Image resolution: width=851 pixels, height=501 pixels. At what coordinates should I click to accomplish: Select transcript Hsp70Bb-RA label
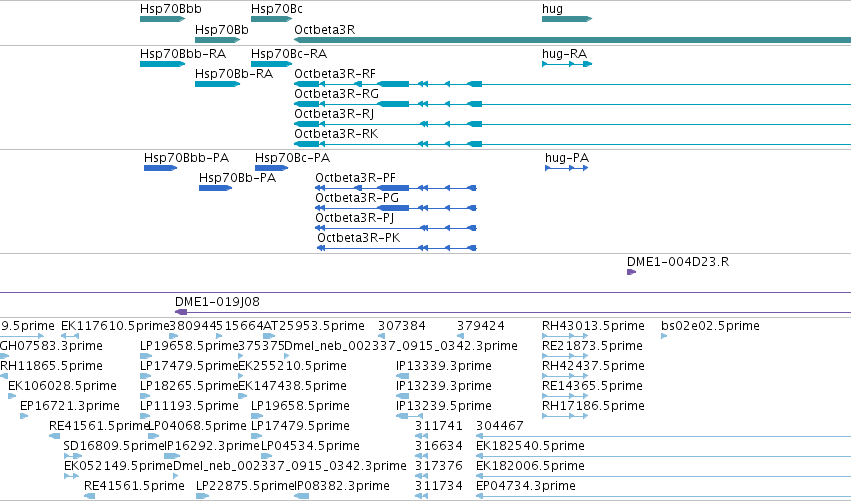[234, 74]
